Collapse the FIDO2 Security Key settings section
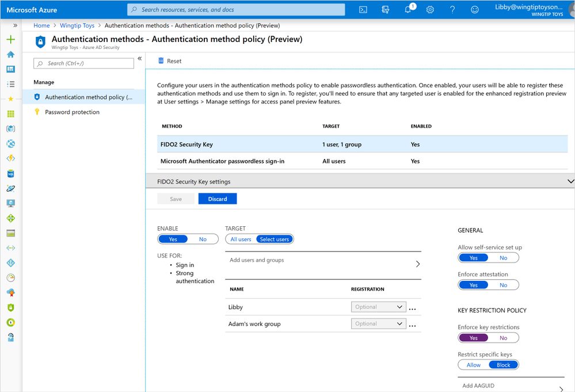 click(569, 180)
